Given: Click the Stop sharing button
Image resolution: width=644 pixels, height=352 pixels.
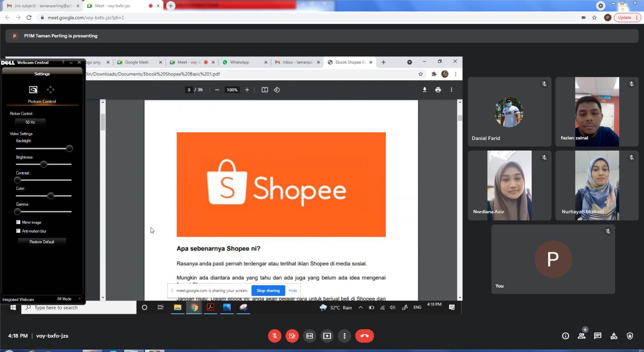Looking at the screenshot, I should pos(268,290).
